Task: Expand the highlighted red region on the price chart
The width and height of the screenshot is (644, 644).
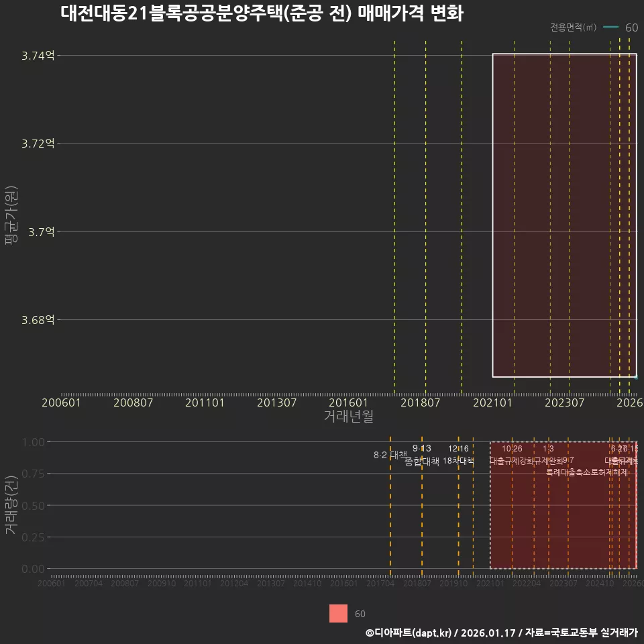Action: pos(563,215)
